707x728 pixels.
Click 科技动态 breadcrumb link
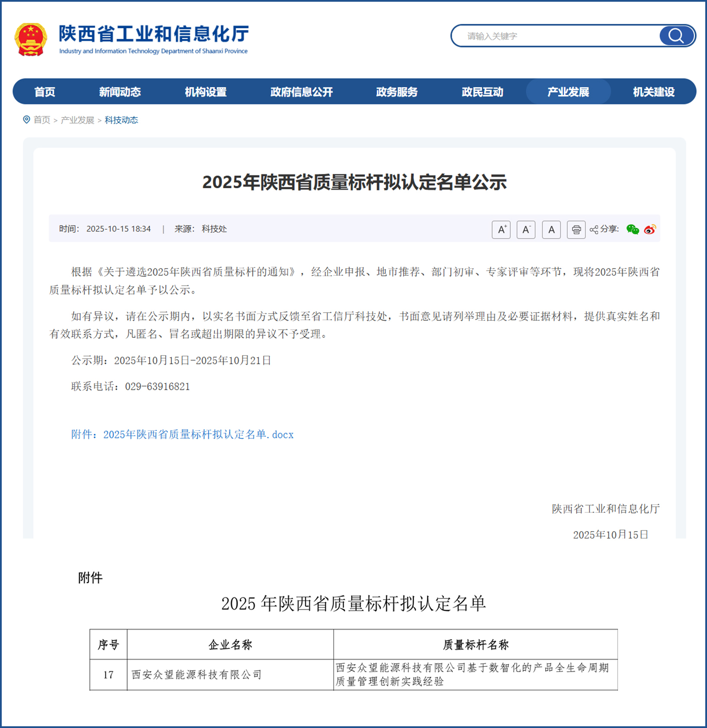click(121, 120)
